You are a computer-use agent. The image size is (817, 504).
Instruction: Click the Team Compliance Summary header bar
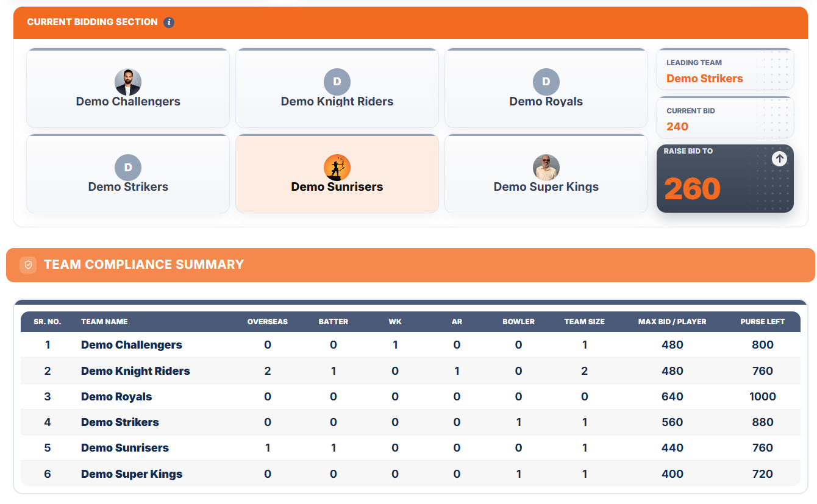pyautogui.click(x=410, y=265)
